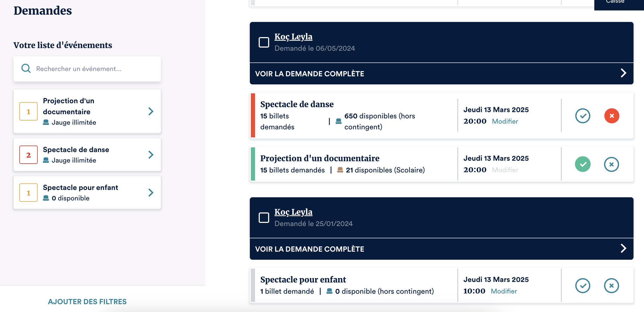Open the first Koç Leyla name link

coord(293,37)
